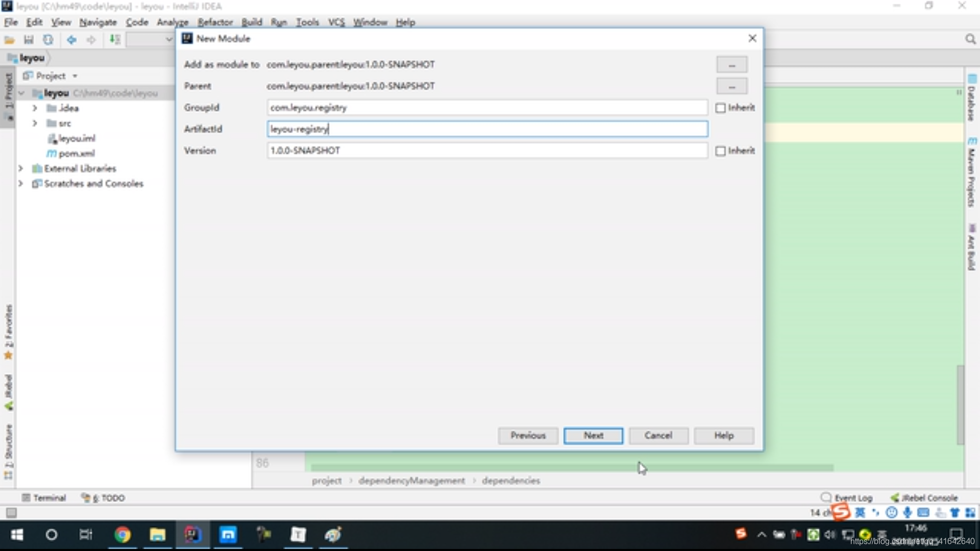Open the Favorites side tab

(x=8, y=332)
